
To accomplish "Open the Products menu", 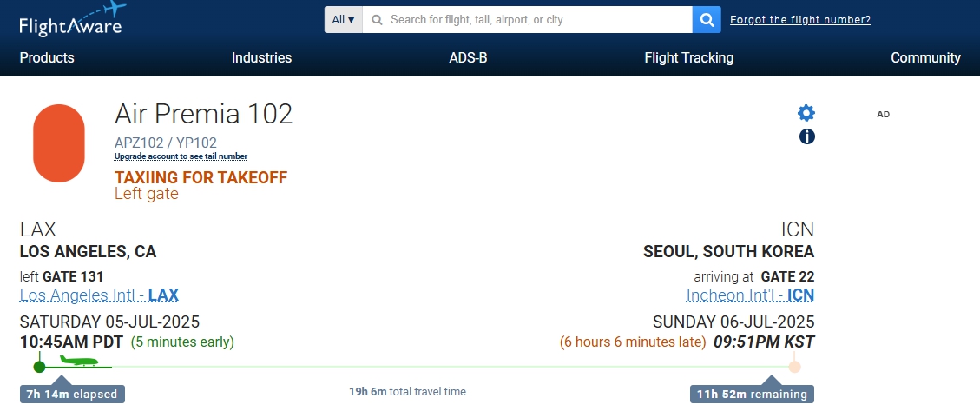I will (47, 57).
